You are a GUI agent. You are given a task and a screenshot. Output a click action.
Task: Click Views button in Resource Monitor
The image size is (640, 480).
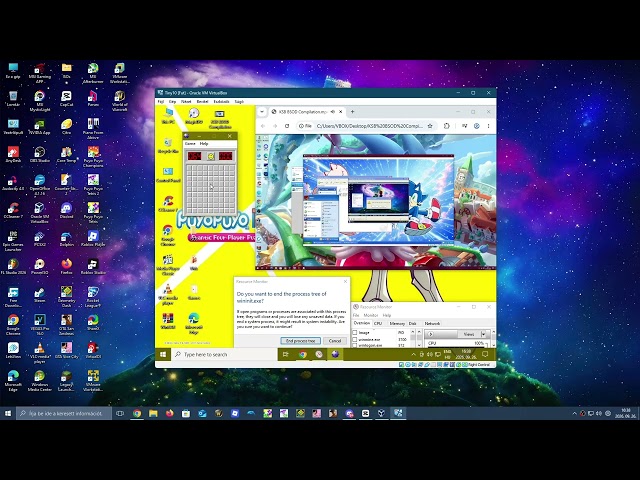(469, 334)
